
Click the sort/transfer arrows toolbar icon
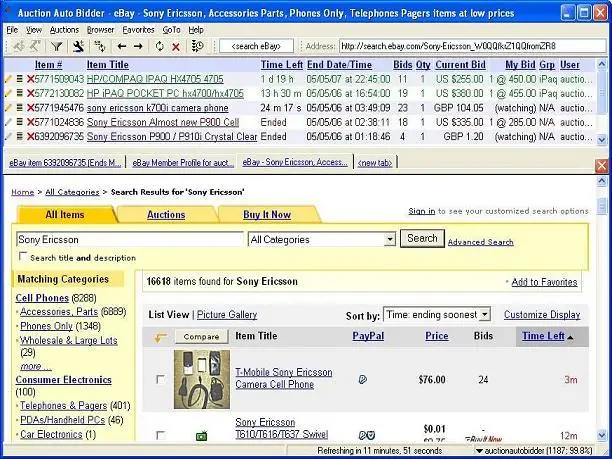pyautogui.click(x=100, y=46)
